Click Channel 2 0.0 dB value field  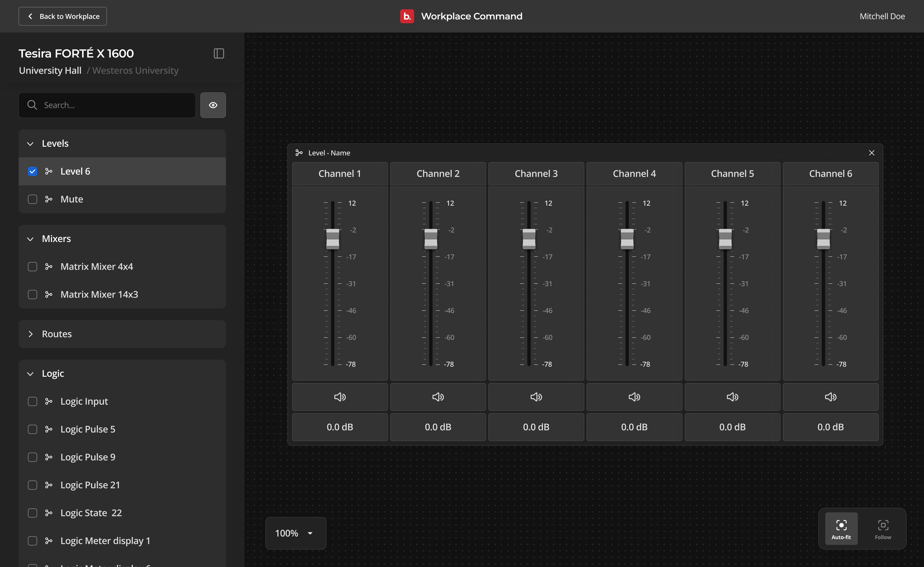[x=438, y=427]
